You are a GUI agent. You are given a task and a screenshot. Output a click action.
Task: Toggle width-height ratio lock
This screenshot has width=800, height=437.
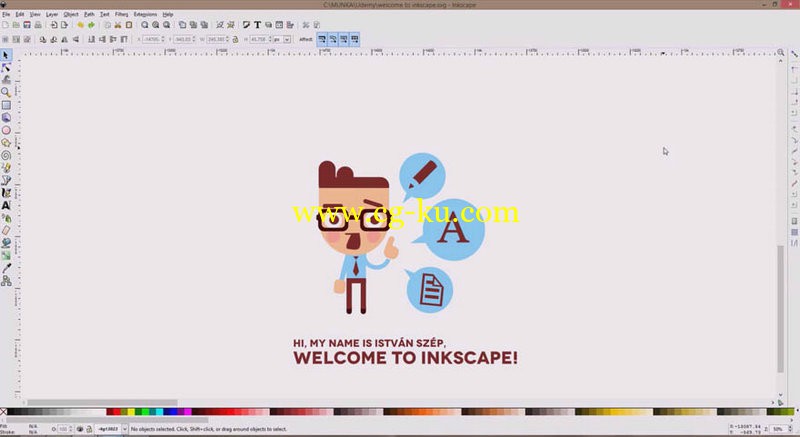coord(235,39)
